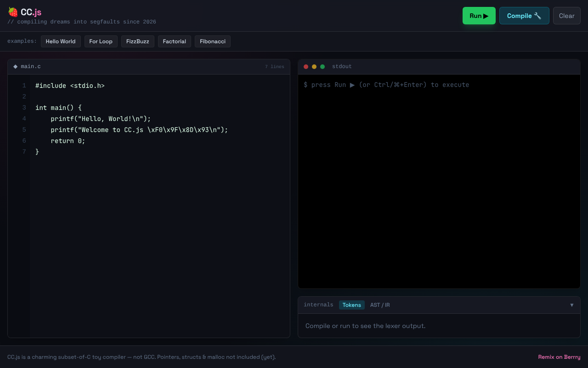Click the strawberry logo icon

(13, 12)
